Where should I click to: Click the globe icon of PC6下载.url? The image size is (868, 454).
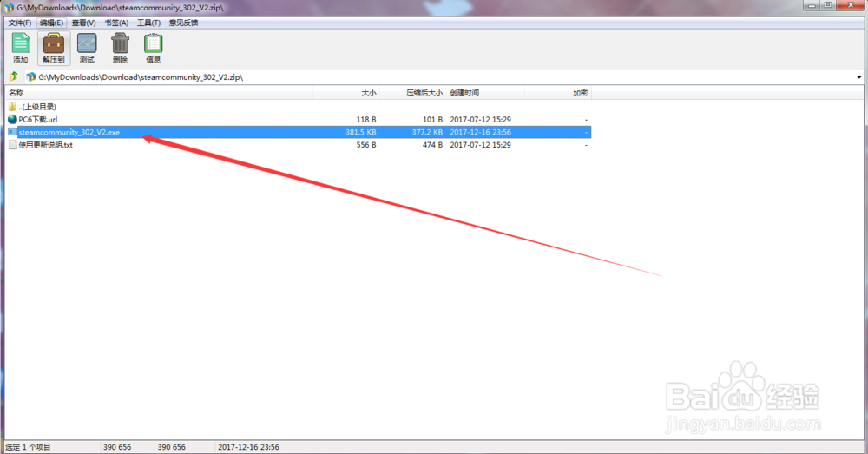tap(12, 119)
